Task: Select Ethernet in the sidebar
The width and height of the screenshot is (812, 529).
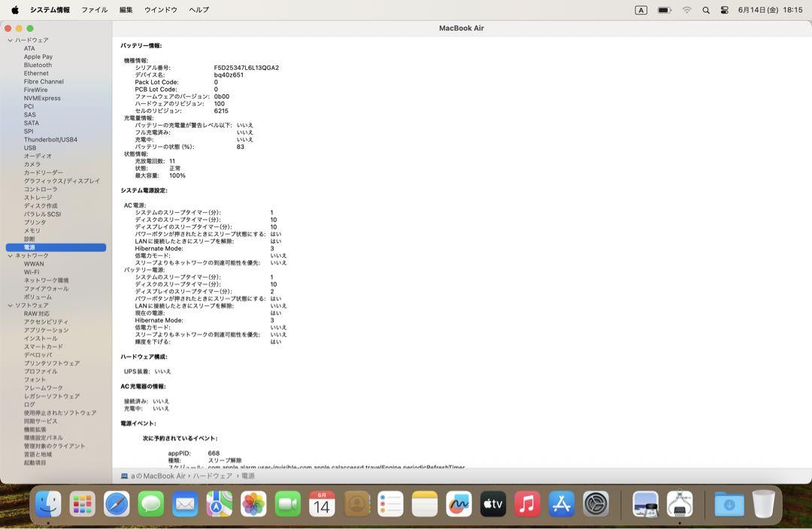Action: click(36, 73)
